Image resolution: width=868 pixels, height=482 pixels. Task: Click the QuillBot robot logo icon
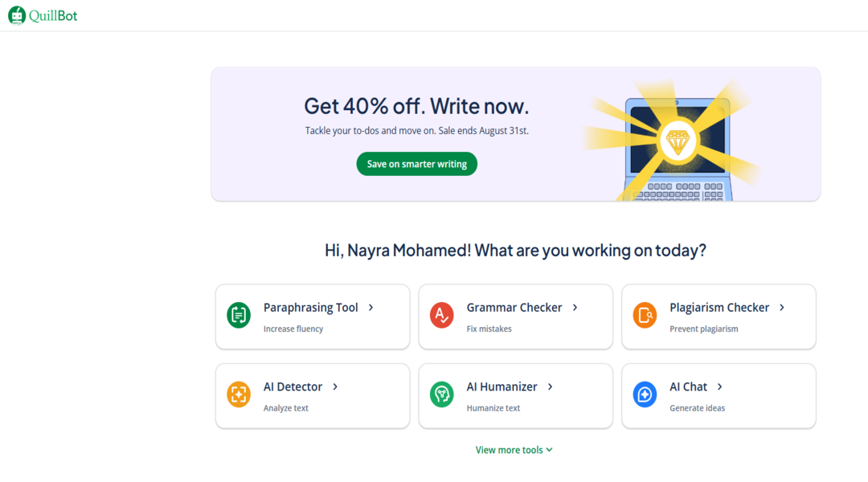(17, 15)
